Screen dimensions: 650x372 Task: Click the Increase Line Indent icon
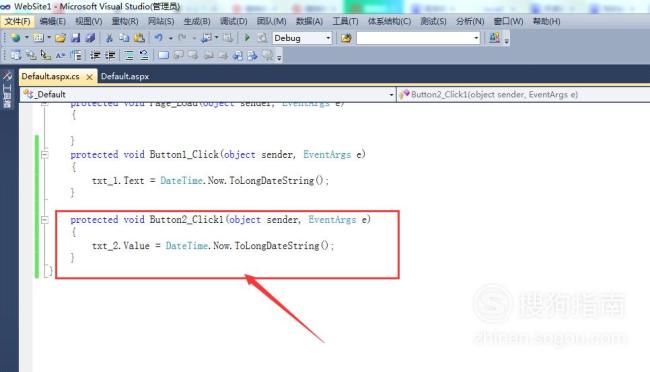pos(110,55)
